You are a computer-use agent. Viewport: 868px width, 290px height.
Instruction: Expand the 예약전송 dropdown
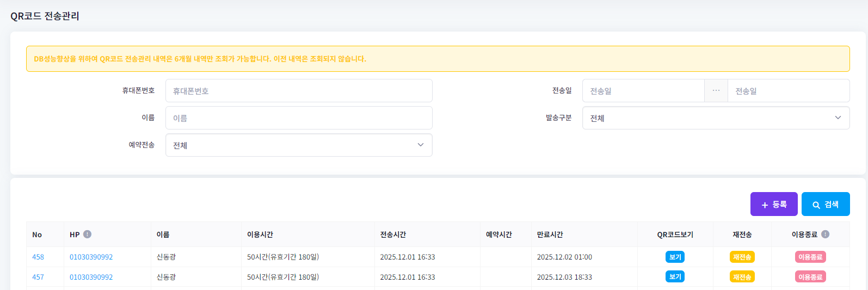point(299,145)
